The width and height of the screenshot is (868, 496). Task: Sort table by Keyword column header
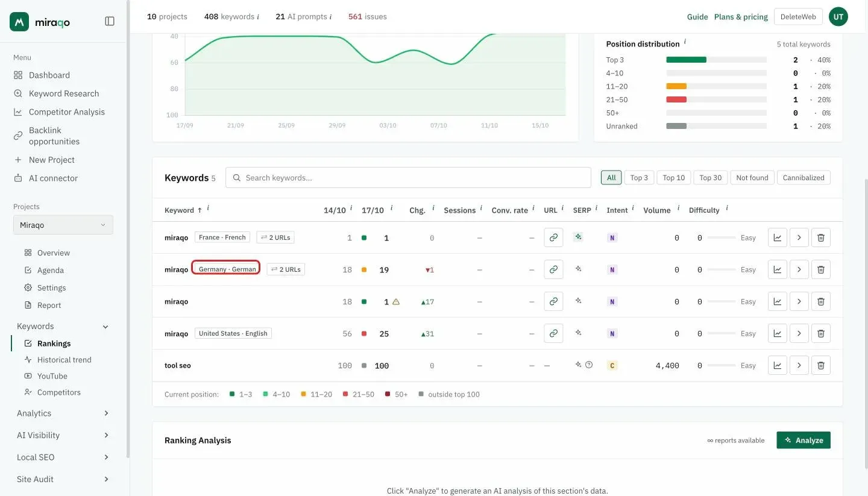pyautogui.click(x=183, y=210)
